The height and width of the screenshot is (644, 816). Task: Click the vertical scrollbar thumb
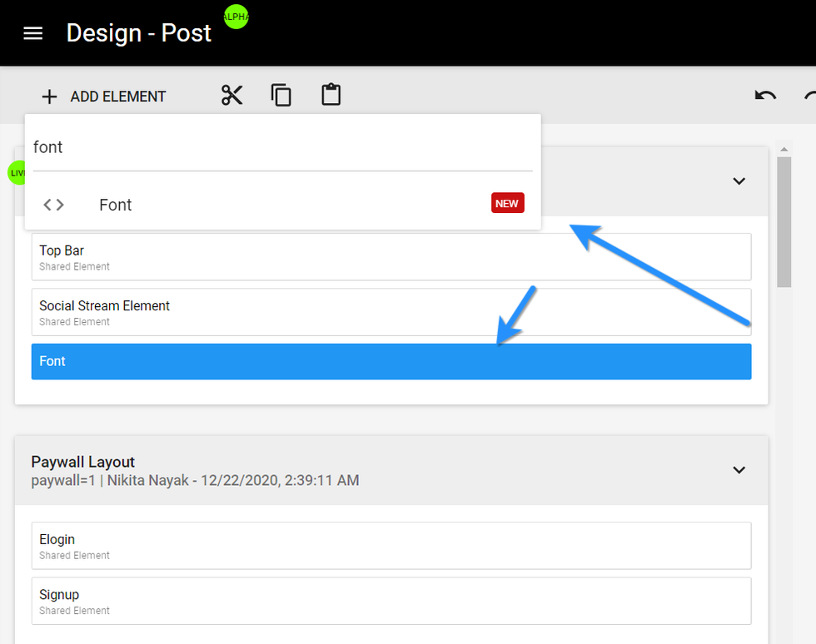[784, 221]
